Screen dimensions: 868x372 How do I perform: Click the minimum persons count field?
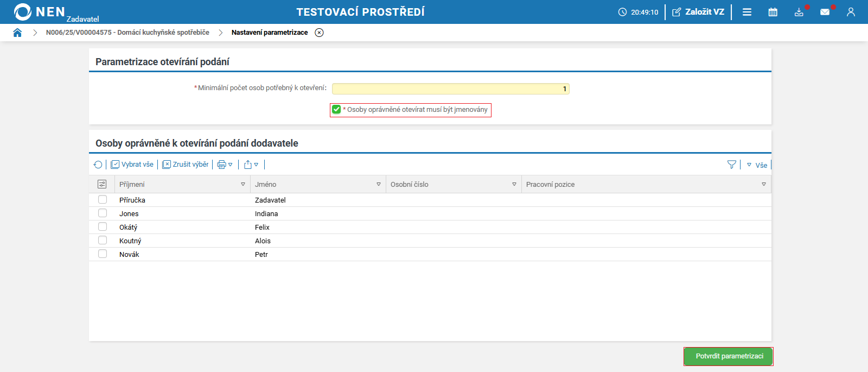(450, 89)
